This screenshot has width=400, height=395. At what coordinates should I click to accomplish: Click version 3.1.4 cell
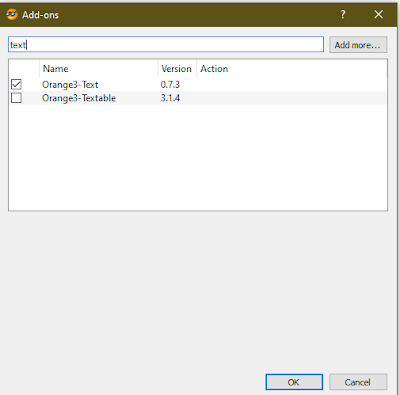click(170, 98)
